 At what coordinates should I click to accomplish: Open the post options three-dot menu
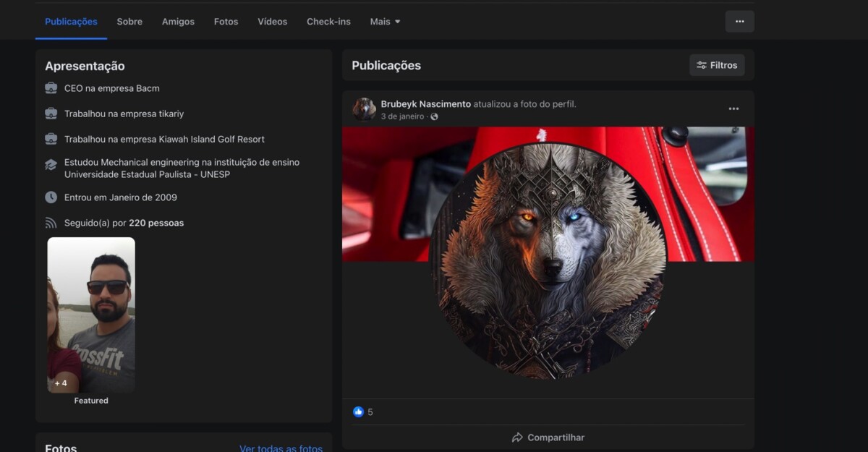coord(733,109)
